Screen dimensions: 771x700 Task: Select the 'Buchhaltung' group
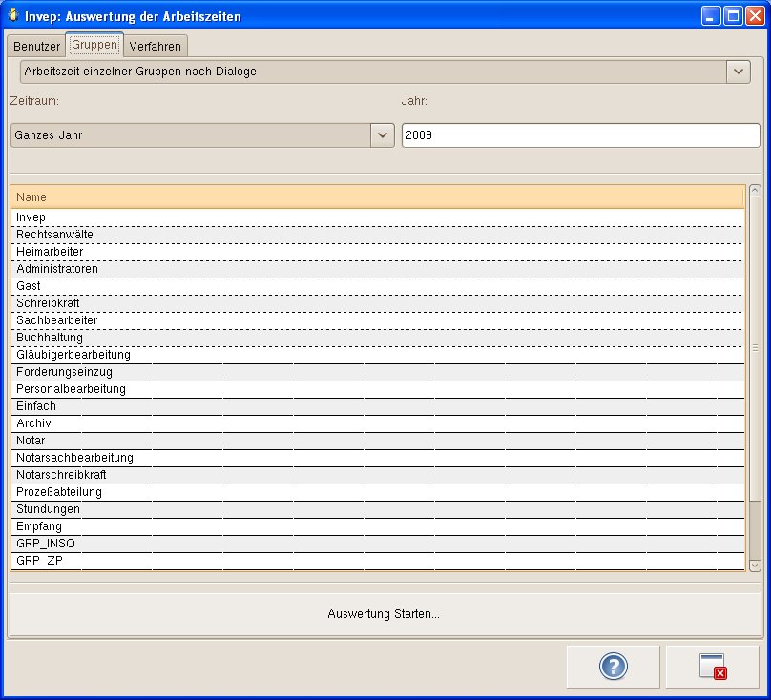[377, 338]
